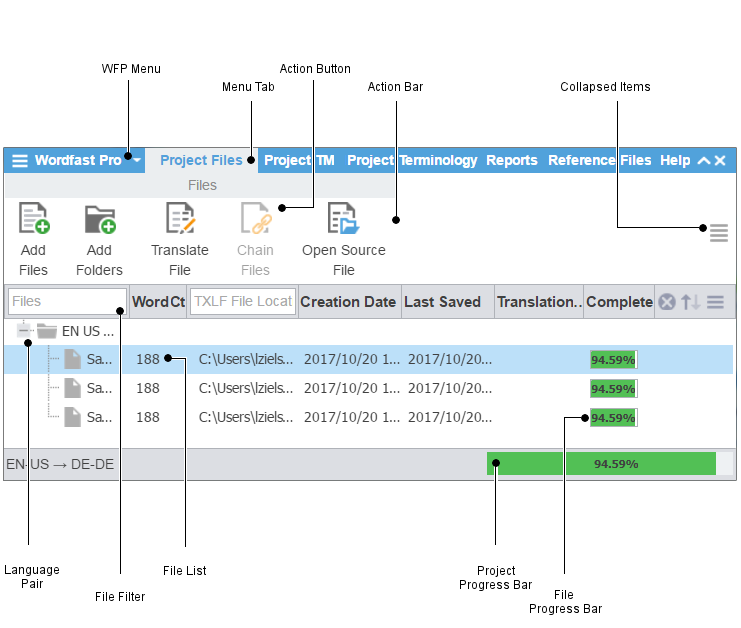Collapse the action bar with the up chevron
Viewport: 741px width, 628px height.
(703, 161)
